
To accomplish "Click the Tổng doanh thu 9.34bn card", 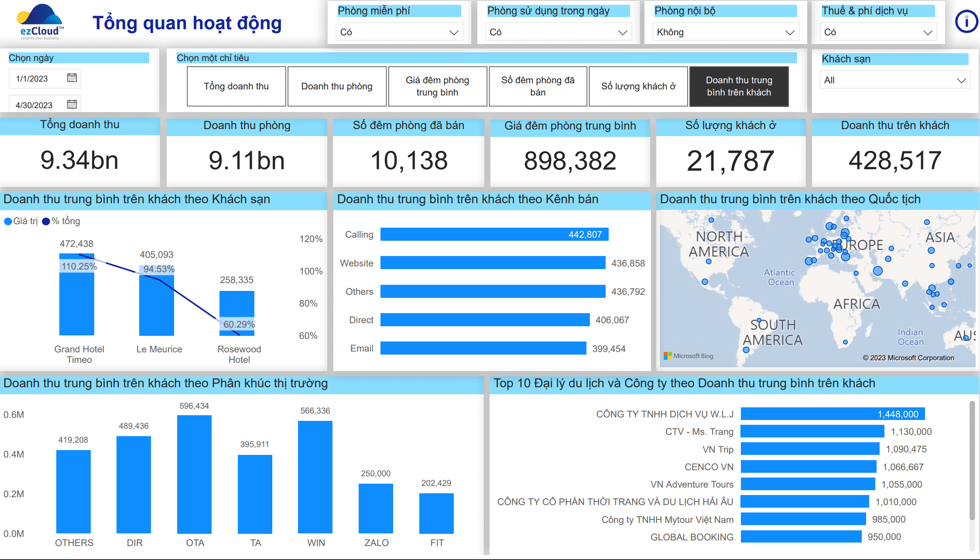I will pyautogui.click(x=80, y=152).
